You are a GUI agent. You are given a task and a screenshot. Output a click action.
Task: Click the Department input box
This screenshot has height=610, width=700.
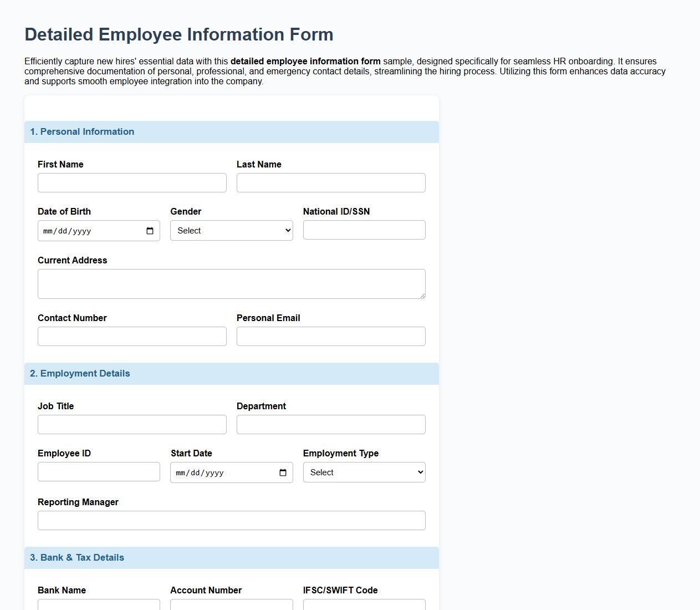pyautogui.click(x=330, y=424)
